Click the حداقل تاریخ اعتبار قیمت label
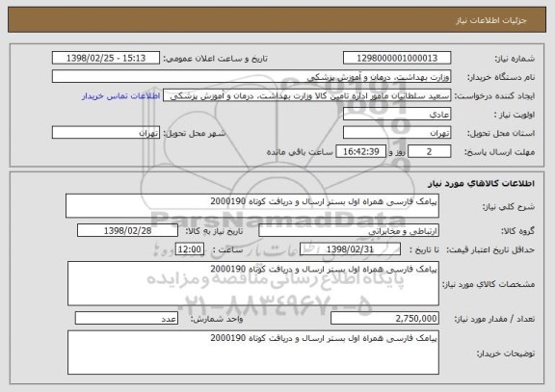This screenshot has width=555, height=392. click(490, 249)
